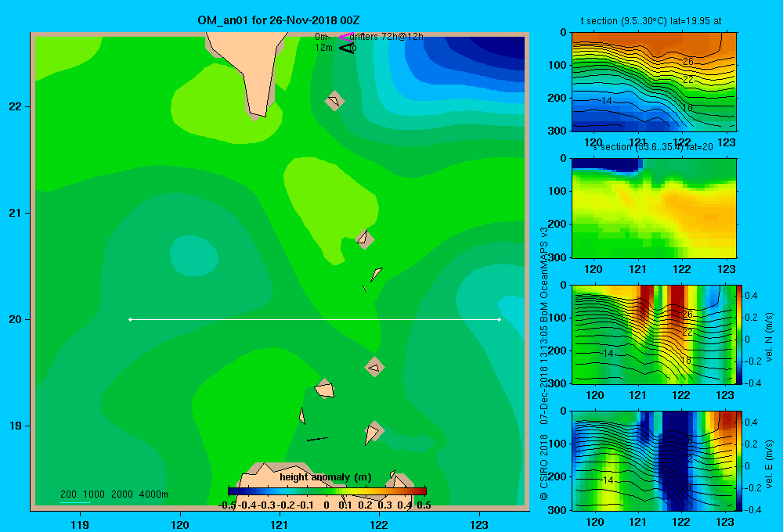Click longitude tick label 120 on main map
Screen dimensions: 783x532
pos(180,524)
